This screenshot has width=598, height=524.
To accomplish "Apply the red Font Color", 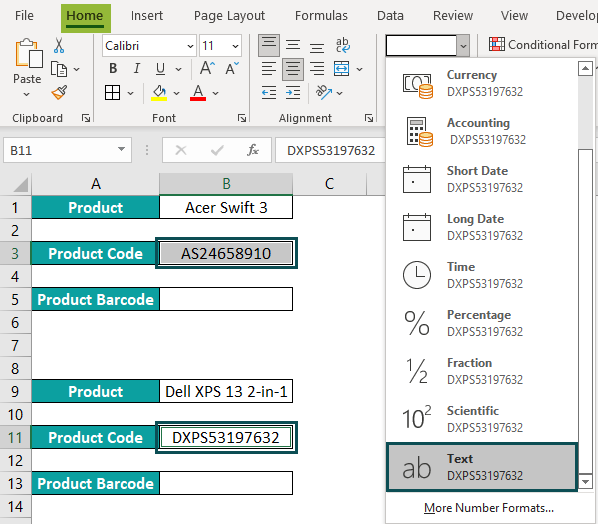I will click(x=198, y=93).
